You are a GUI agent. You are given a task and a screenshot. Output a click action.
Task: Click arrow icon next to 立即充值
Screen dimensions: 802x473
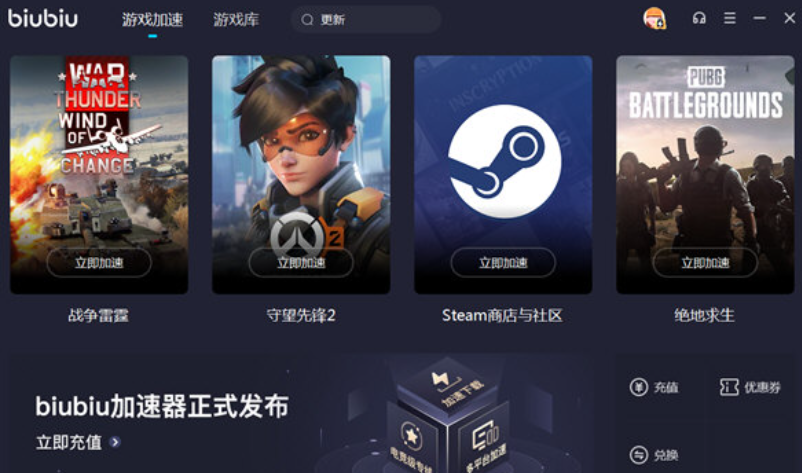[115, 442]
